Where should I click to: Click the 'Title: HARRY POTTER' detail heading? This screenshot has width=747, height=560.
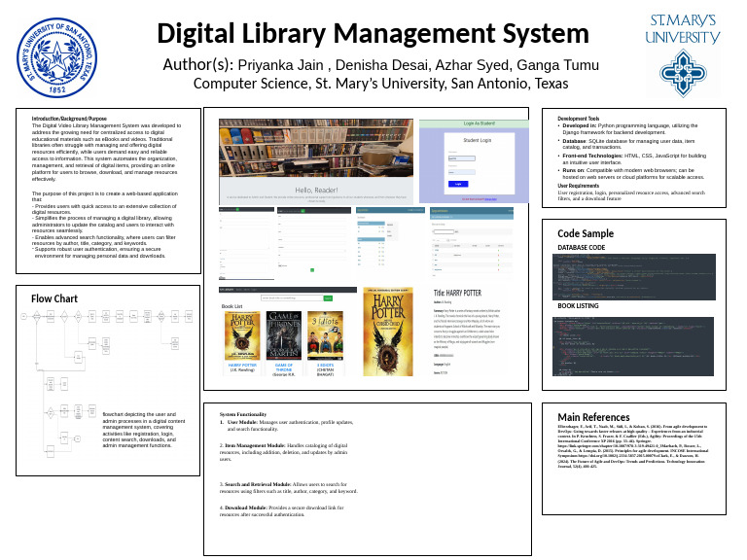coord(457,293)
